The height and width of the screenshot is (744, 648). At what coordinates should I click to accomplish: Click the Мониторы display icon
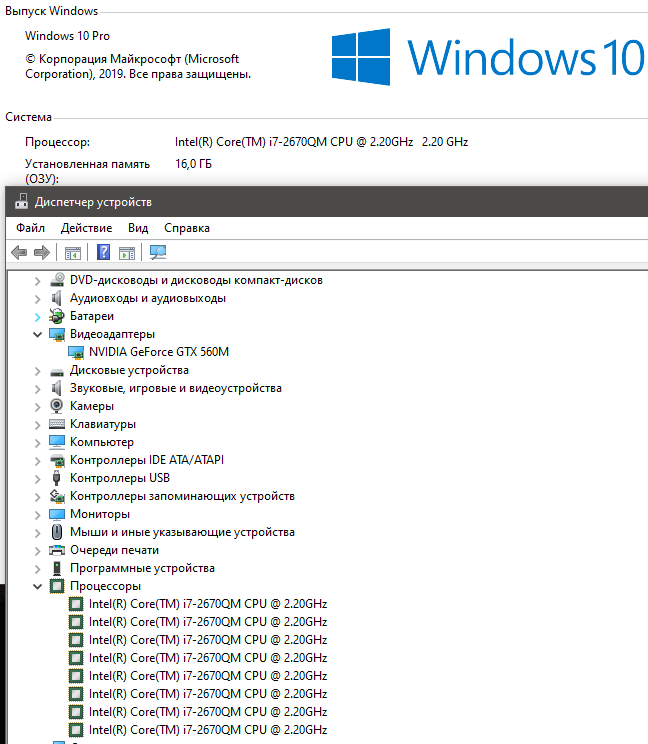[x=57, y=514]
